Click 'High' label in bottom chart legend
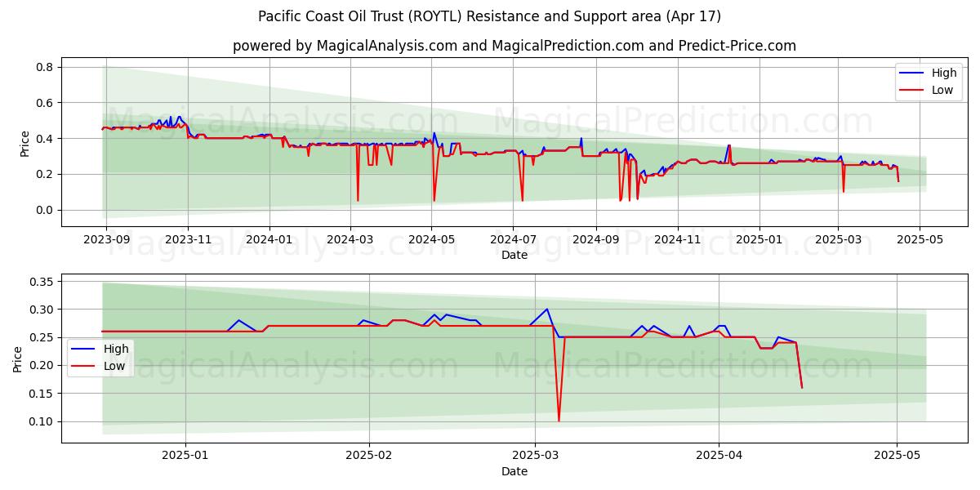Image resolution: width=980 pixels, height=490 pixels. click(116, 349)
